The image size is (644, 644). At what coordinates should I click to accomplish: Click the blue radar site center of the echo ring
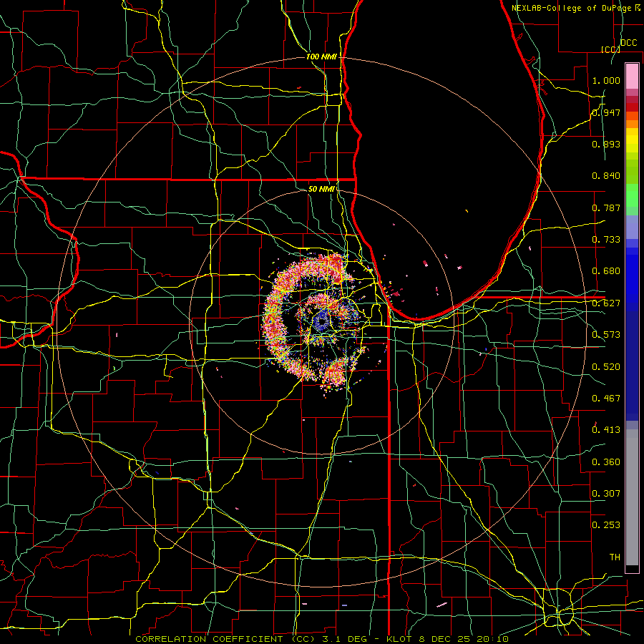click(x=321, y=321)
